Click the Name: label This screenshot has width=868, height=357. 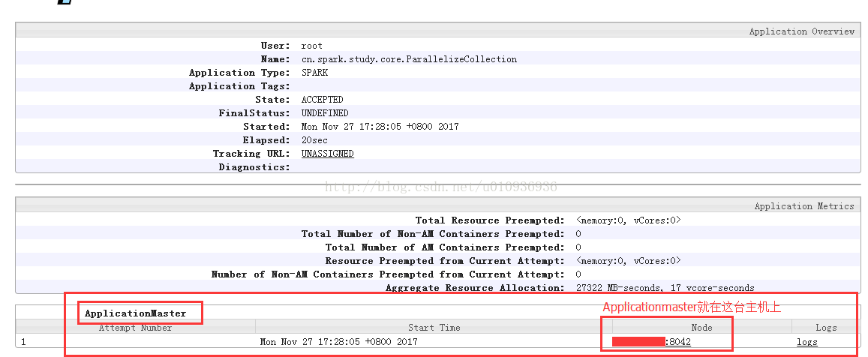click(x=275, y=59)
